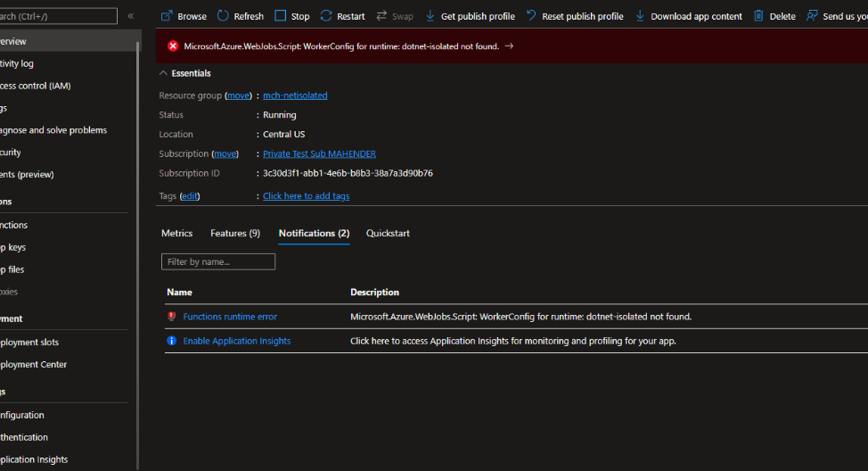This screenshot has width=868, height=471.
Task: Click the arrow at end of error banner
Action: point(509,46)
